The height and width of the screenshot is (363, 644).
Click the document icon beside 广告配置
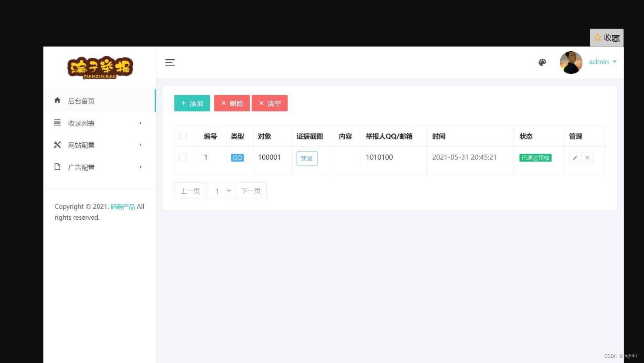(57, 167)
